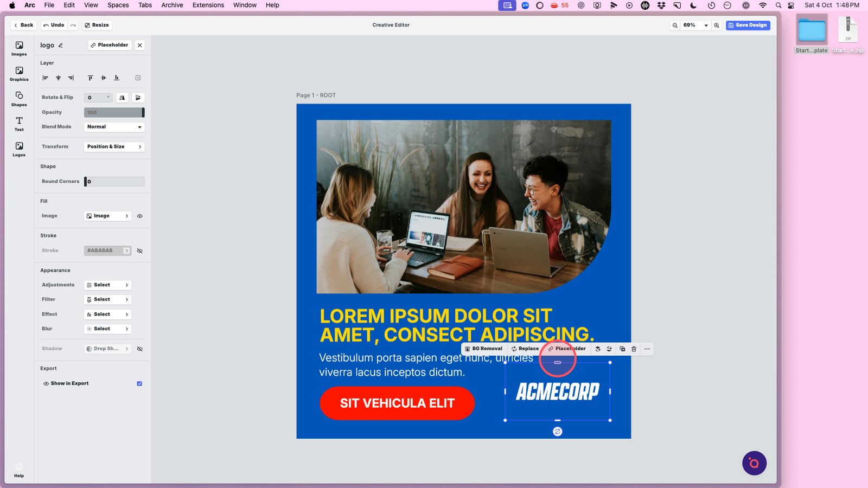Toggle Drop Shadow visibility
The width and height of the screenshot is (868, 488).
(x=140, y=349)
